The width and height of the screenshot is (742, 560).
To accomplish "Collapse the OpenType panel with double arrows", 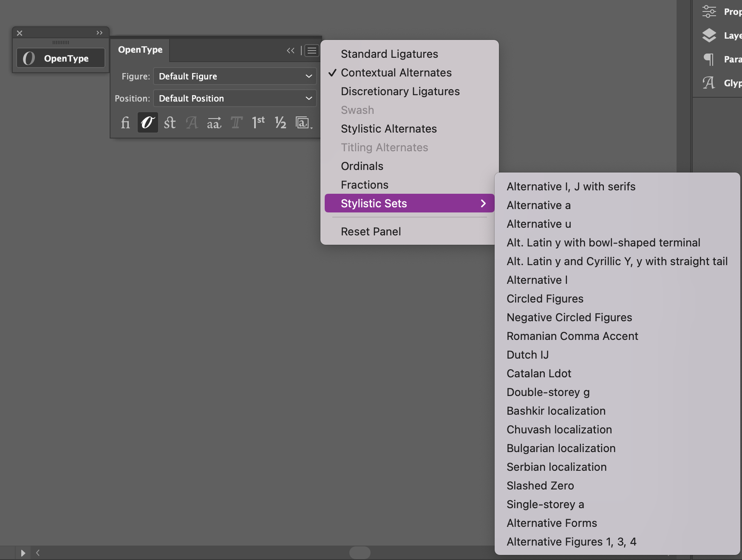I will (x=291, y=51).
